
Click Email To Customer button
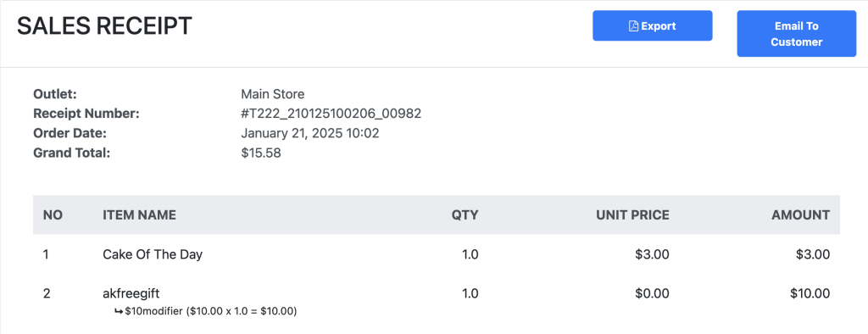796,34
